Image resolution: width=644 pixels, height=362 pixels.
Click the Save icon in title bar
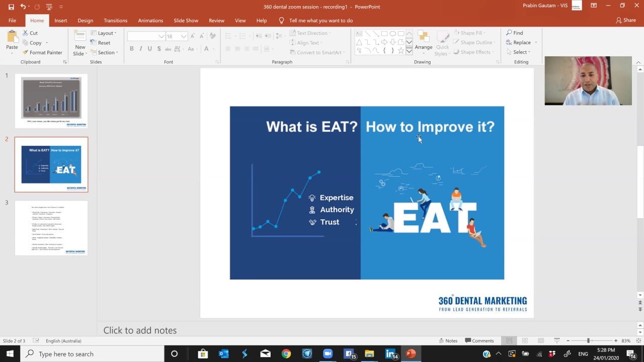[x=11, y=7]
